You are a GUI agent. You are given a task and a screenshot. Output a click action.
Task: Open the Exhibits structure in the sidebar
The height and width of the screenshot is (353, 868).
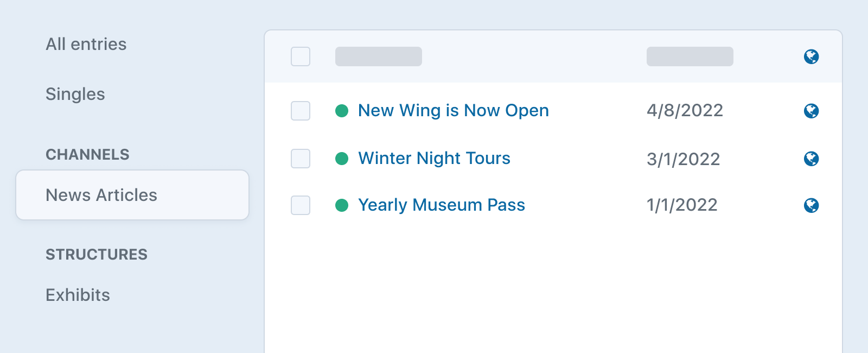78,295
